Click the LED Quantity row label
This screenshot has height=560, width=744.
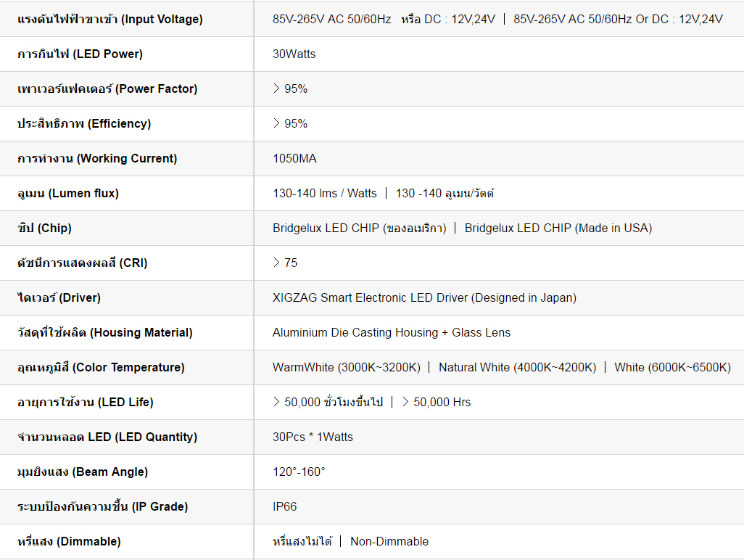click(x=107, y=437)
